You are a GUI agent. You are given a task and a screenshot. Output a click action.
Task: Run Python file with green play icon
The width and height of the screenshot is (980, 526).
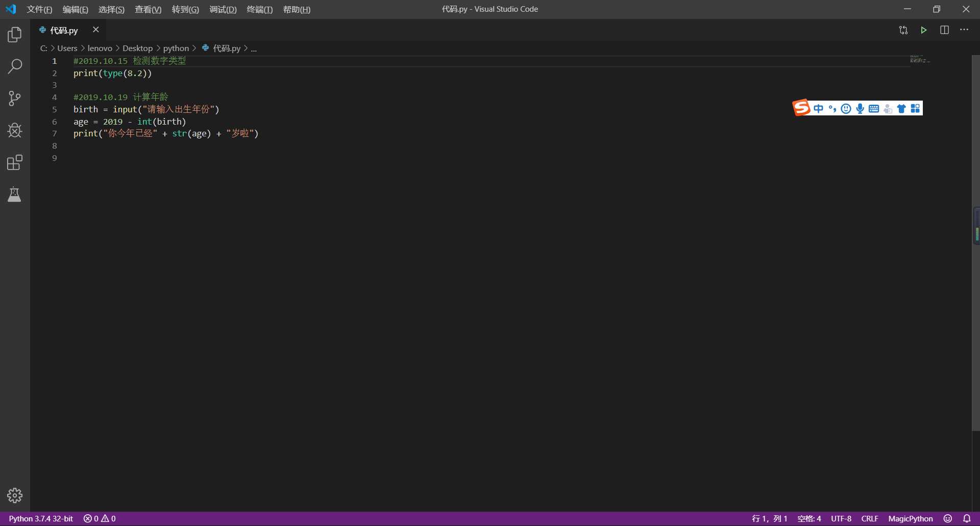pos(924,30)
